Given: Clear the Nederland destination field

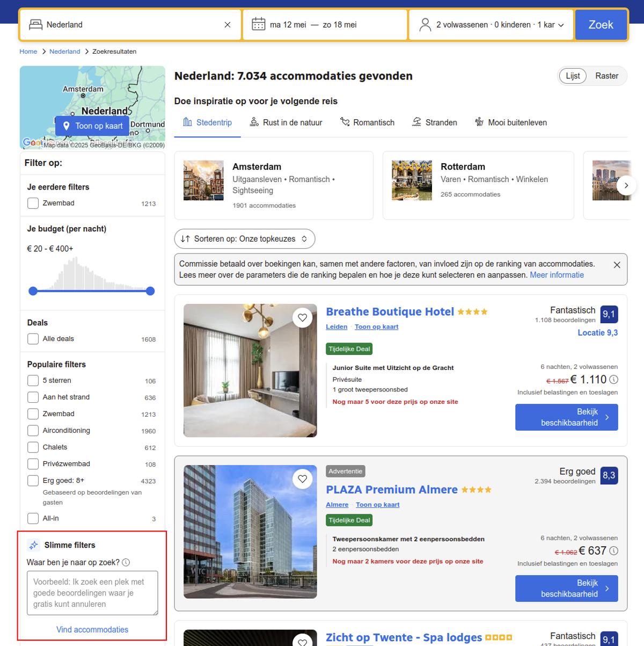Looking at the screenshot, I should pyautogui.click(x=228, y=25).
